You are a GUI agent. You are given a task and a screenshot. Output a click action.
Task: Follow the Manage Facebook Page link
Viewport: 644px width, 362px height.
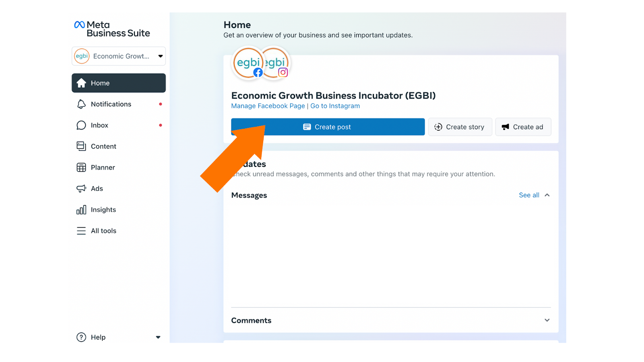click(x=268, y=106)
